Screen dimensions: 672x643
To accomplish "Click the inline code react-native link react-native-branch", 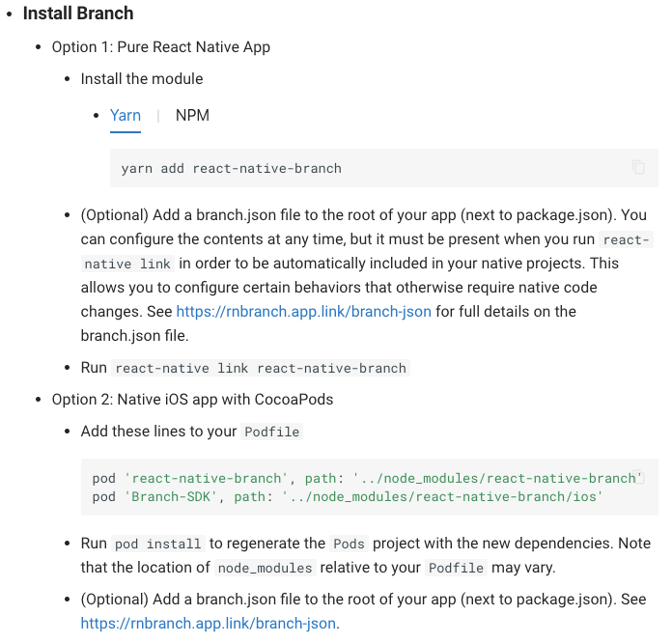I will 261,368.
